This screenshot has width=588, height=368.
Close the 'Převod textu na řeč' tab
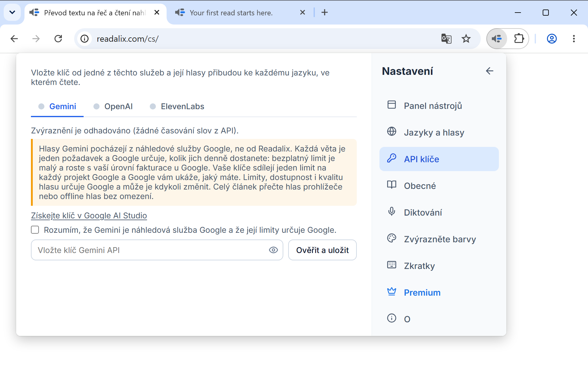[157, 13]
